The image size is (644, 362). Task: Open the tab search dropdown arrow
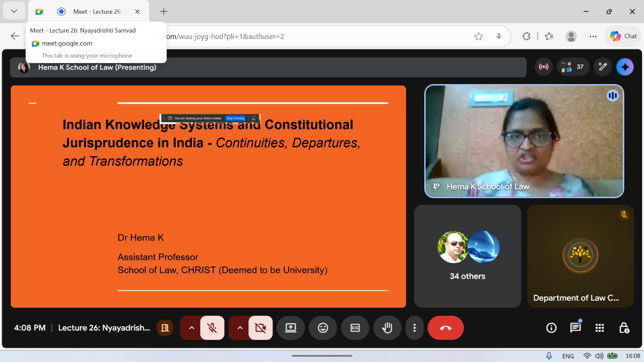[14, 11]
